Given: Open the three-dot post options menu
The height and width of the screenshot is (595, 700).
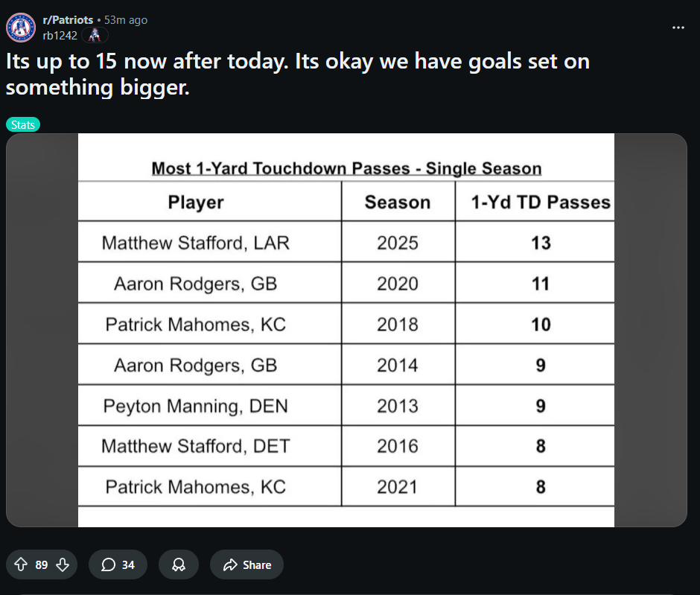Looking at the screenshot, I should 678,28.
